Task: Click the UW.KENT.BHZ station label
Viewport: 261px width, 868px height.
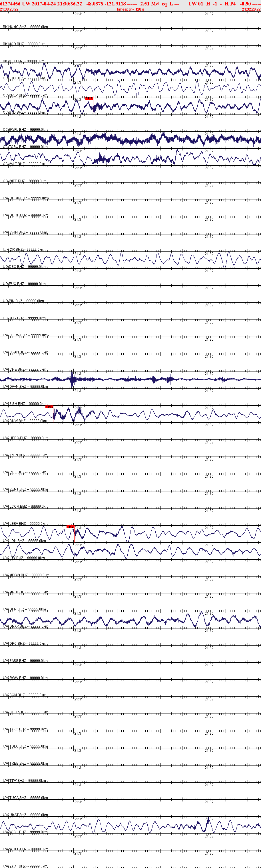Action: click(x=25, y=489)
